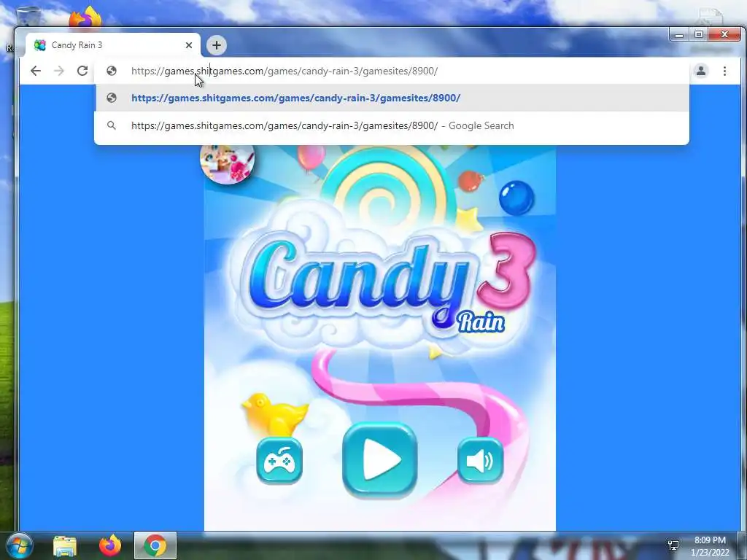
Task: Click the Candy Rain favicon on the tab
Action: 40,45
